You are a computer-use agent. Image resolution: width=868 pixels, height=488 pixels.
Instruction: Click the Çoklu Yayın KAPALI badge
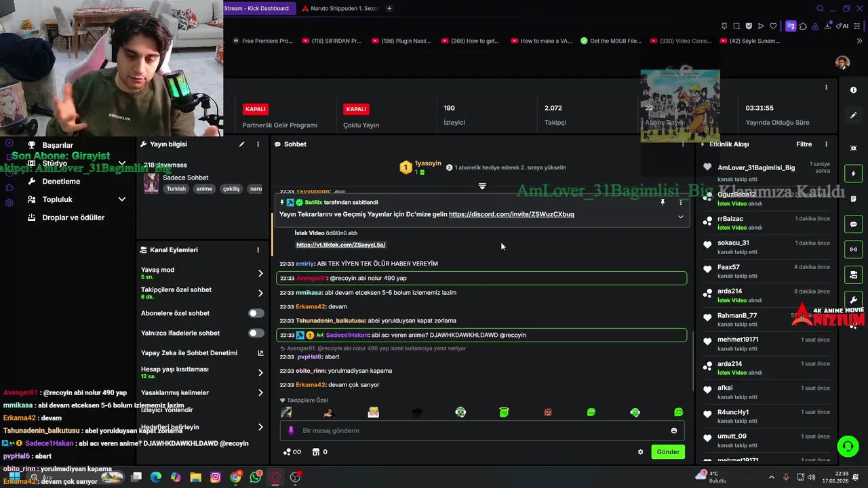pyautogui.click(x=356, y=108)
